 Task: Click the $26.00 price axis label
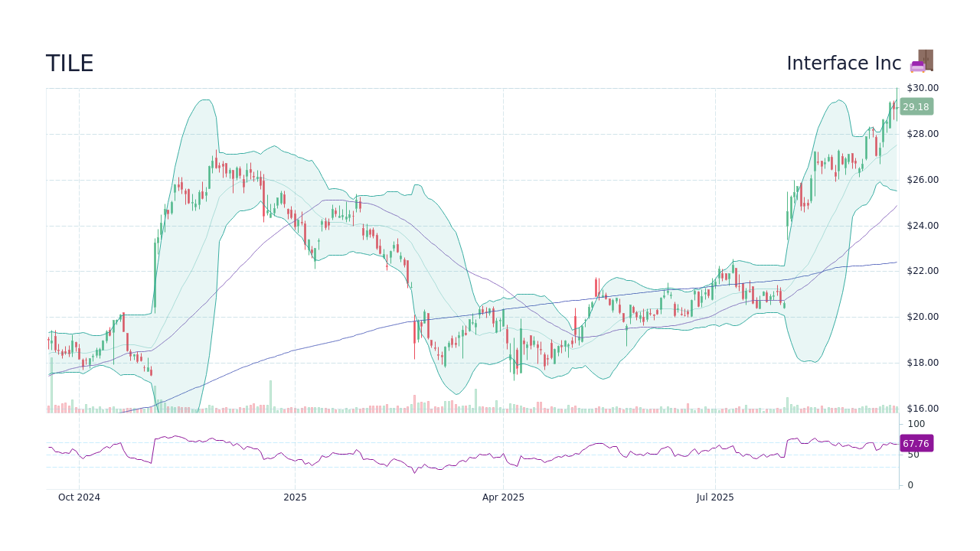[923, 180]
